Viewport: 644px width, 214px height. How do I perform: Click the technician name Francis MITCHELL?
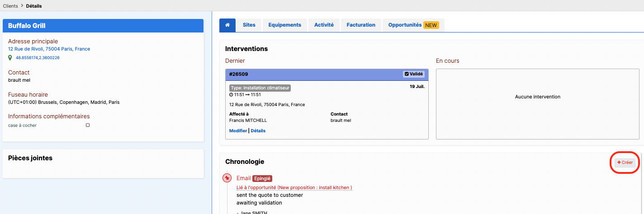(248, 121)
